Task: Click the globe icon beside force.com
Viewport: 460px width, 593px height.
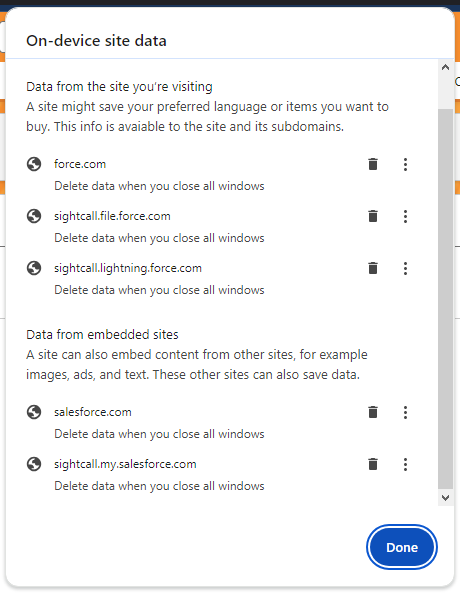Action: pos(34,164)
